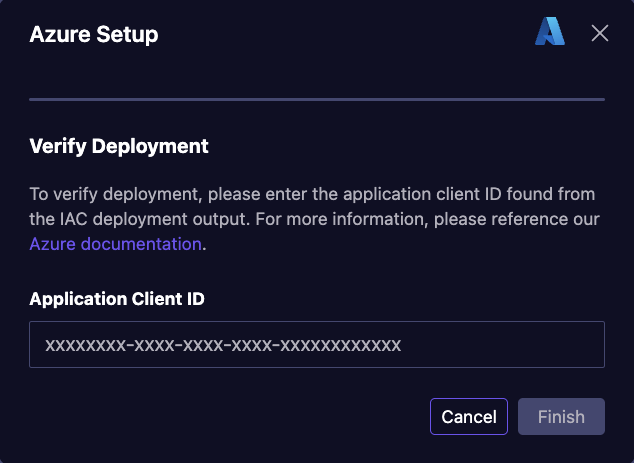The height and width of the screenshot is (463, 634).
Task: Click the horizontal divider under the header
Action: pos(317,99)
